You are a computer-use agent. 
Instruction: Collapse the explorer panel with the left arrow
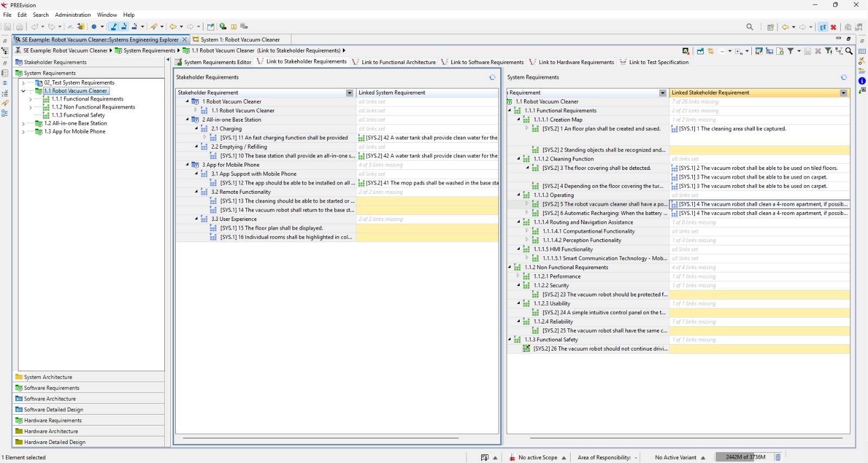tap(168, 60)
